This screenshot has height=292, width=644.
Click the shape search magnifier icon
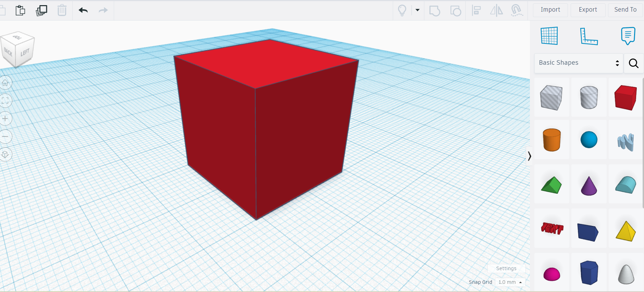click(x=633, y=63)
